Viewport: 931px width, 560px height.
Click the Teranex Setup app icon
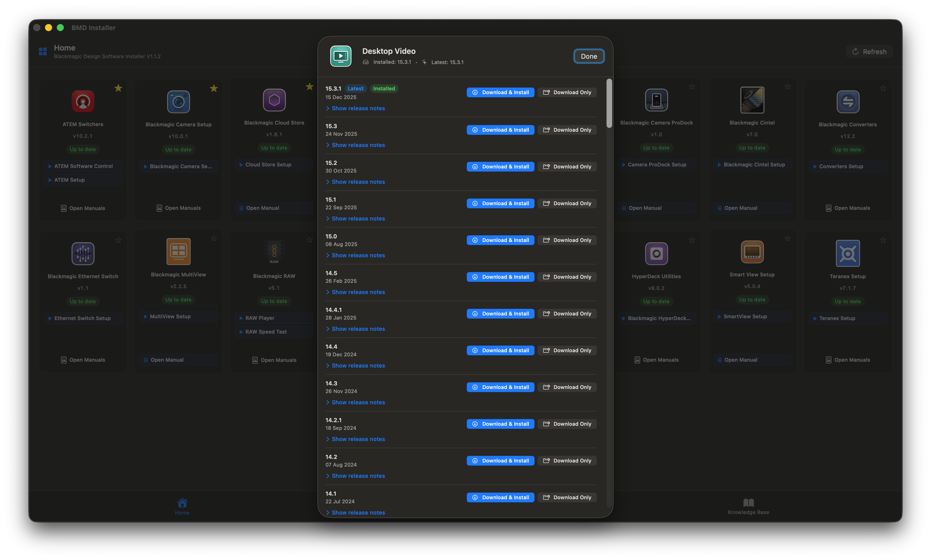(847, 253)
